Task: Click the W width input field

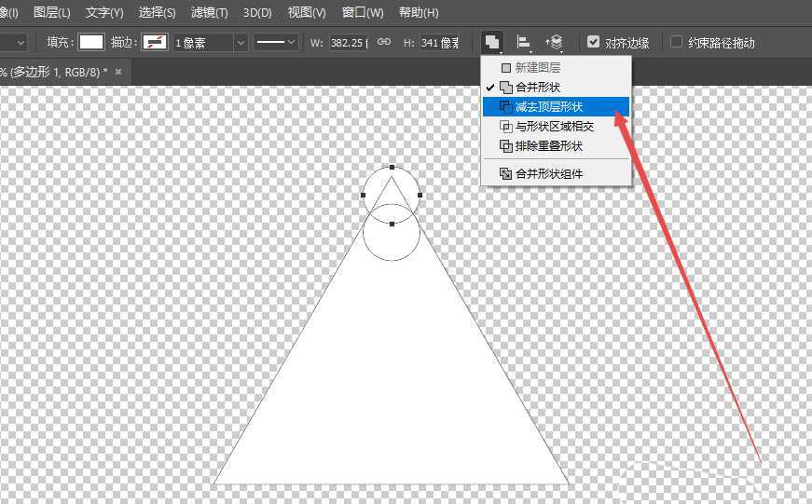Action: click(349, 43)
